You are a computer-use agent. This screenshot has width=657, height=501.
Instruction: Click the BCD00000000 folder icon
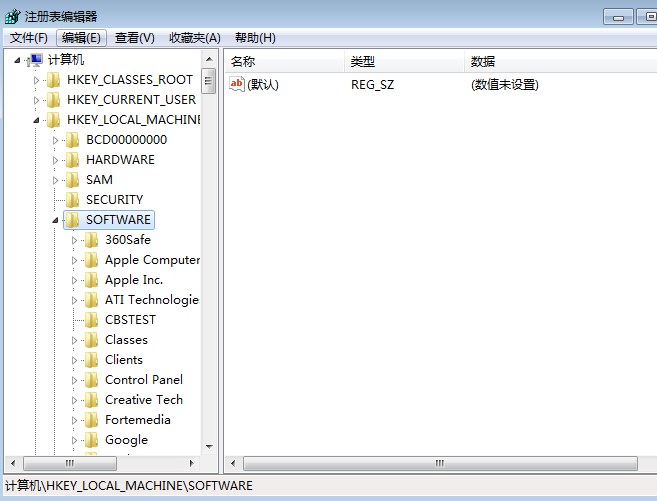72,140
